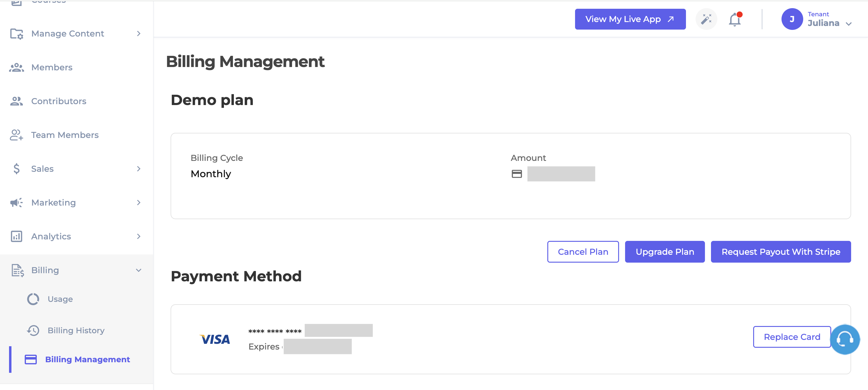868x390 pixels.
Task: Click the Usage circular icon
Action: point(33,299)
